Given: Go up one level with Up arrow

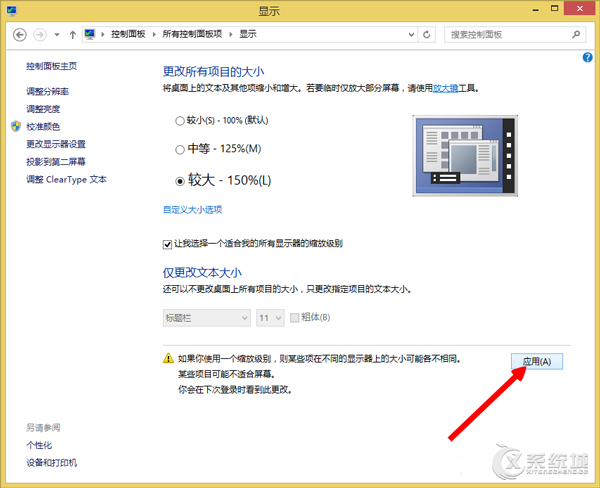Looking at the screenshot, I should pyautogui.click(x=72, y=35).
